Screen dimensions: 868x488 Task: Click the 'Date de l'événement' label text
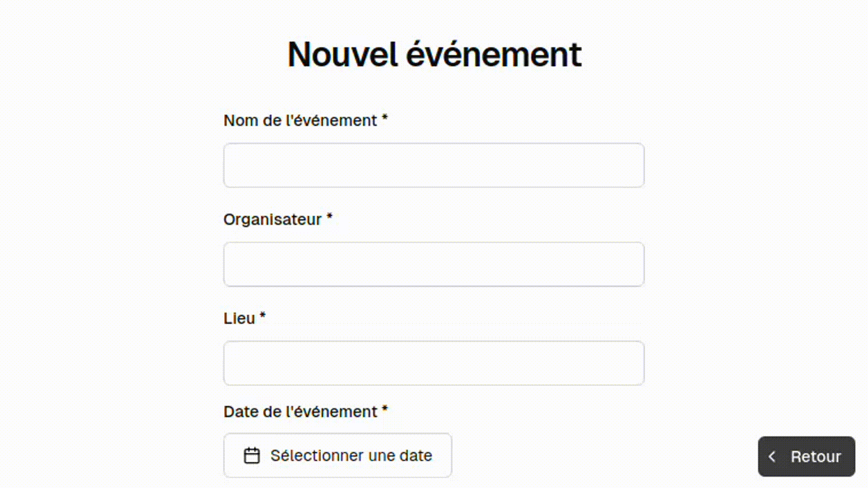(300, 412)
